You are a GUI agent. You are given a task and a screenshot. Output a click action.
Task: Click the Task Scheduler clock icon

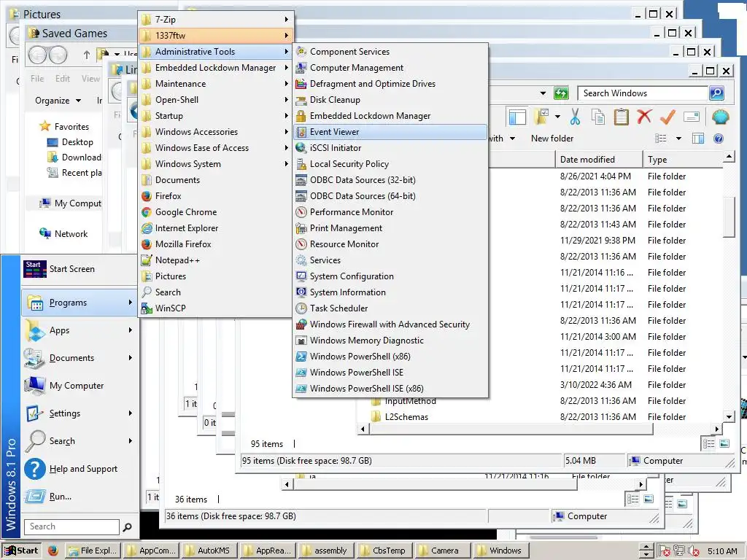coord(301,308)
